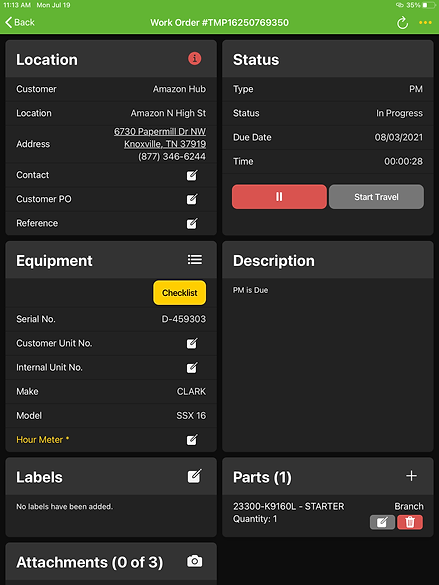Open the Equipment list icon

point(195,260)
